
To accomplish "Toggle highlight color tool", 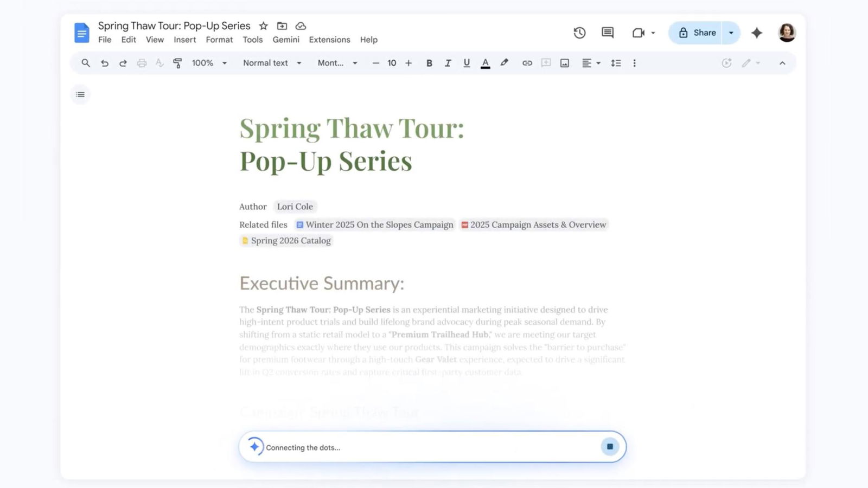I will coord(504,63).
